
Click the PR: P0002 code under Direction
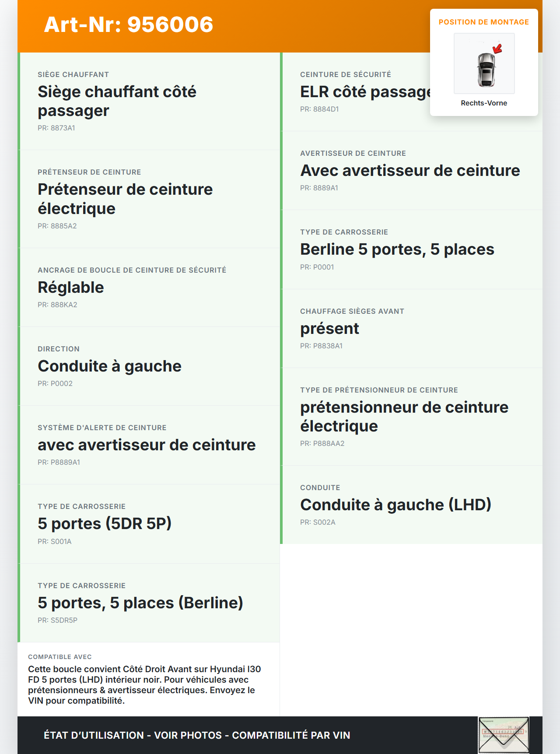coord(55,383)
